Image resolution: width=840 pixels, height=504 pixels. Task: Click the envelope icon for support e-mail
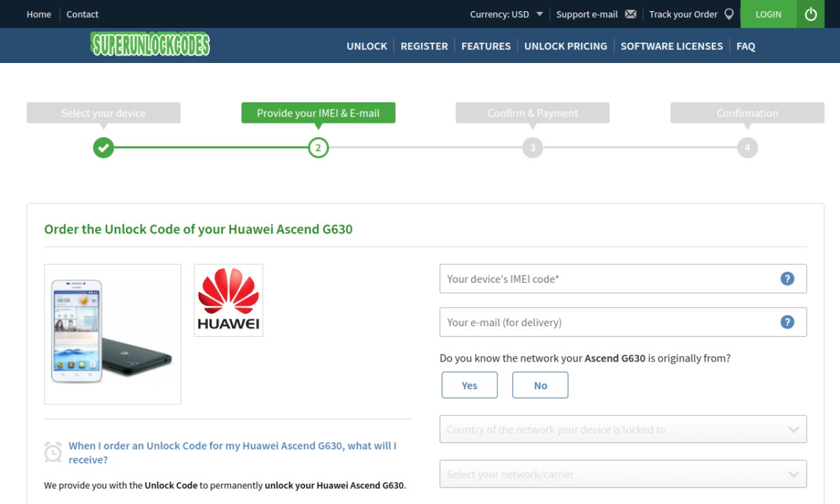click(631, 14)
